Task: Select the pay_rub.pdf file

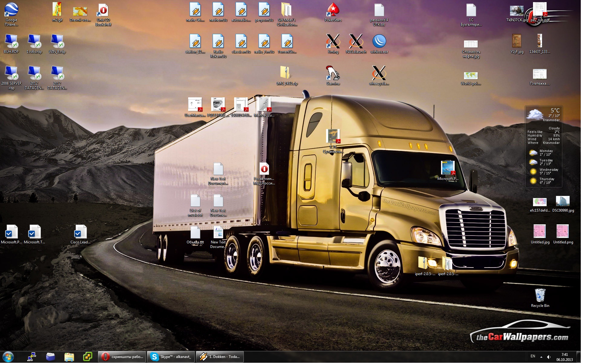Action: click(540, 12)
